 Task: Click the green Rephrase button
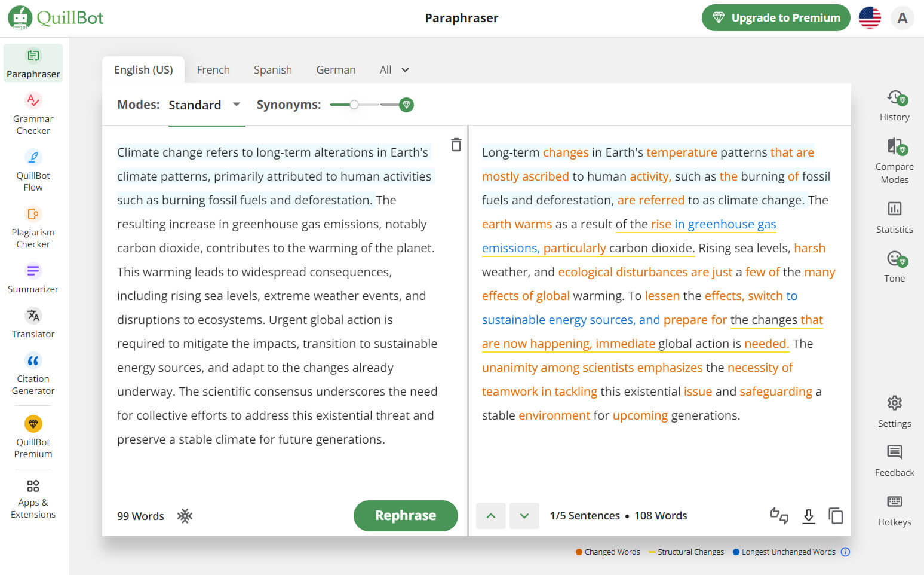pos(406,516)
